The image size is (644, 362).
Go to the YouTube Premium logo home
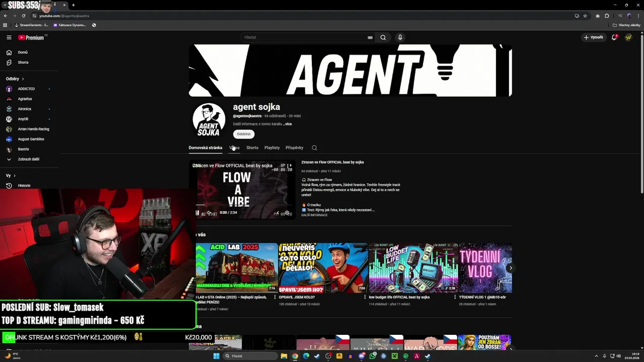(x=31, y=37)
